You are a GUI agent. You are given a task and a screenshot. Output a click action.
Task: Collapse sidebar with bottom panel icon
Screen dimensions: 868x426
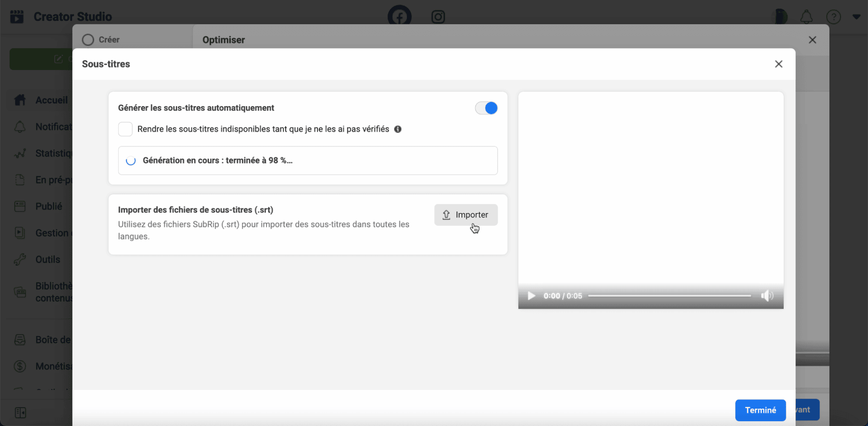click(x=20, y=412)
